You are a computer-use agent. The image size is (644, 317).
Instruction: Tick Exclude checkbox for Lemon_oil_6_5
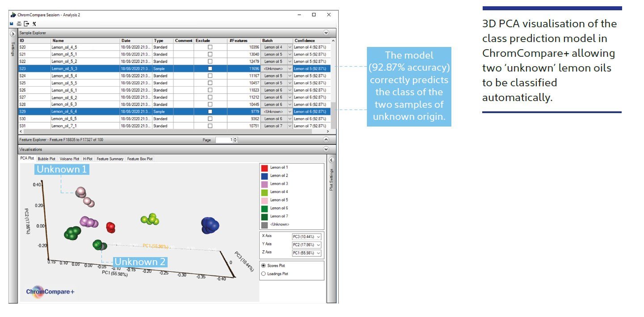210,119
